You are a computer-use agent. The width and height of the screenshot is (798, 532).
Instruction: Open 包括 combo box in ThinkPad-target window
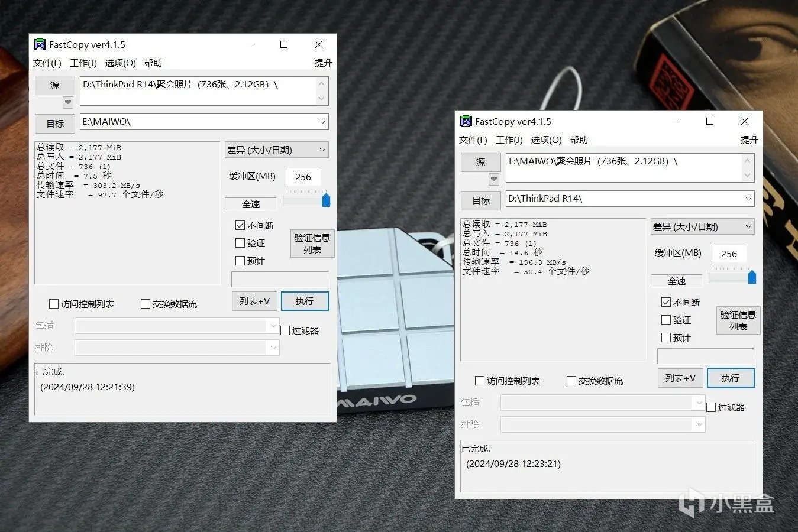(x=603, y=403)
